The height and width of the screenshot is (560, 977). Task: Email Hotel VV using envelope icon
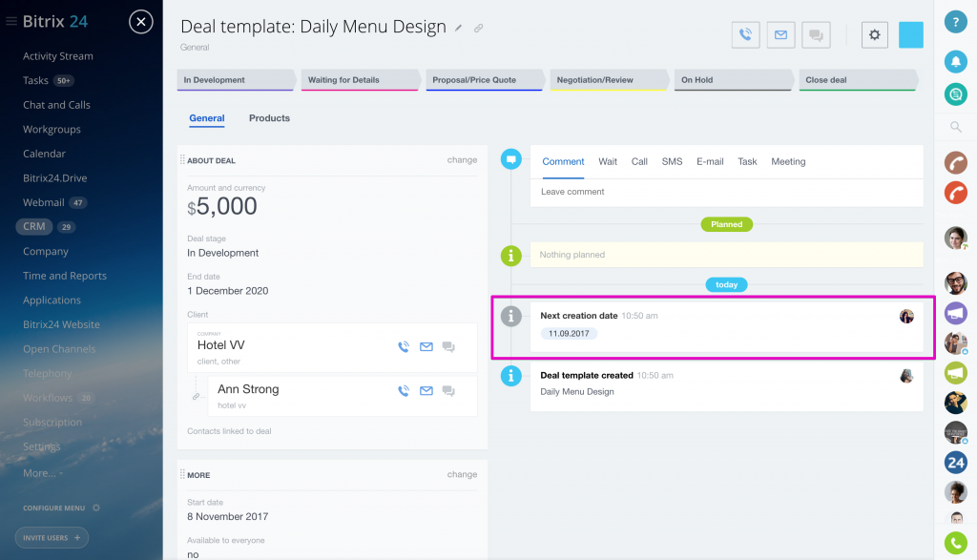pyautogui.click(x=426, y=347)
